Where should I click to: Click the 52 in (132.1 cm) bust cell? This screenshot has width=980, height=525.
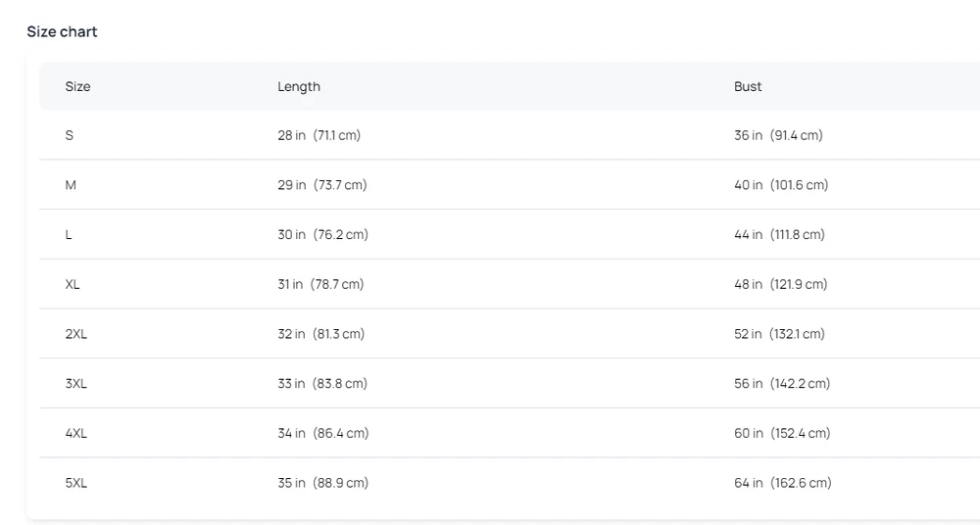click(779, 334)
